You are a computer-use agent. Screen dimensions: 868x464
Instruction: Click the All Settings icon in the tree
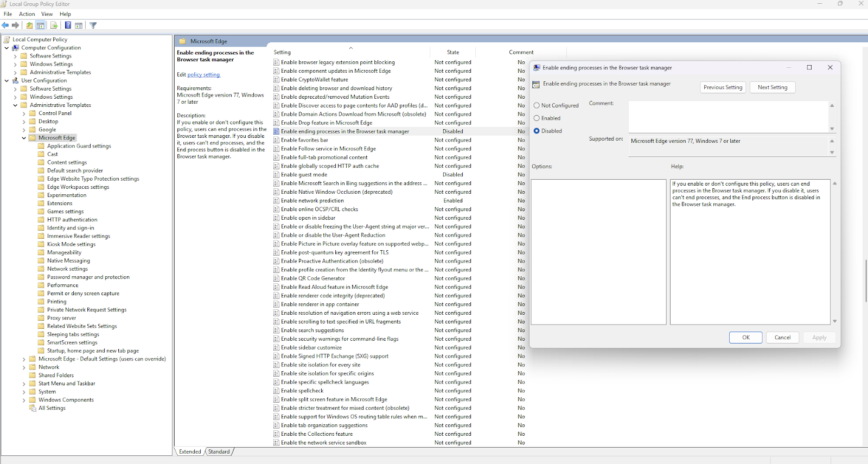click(x=33, y=408)
